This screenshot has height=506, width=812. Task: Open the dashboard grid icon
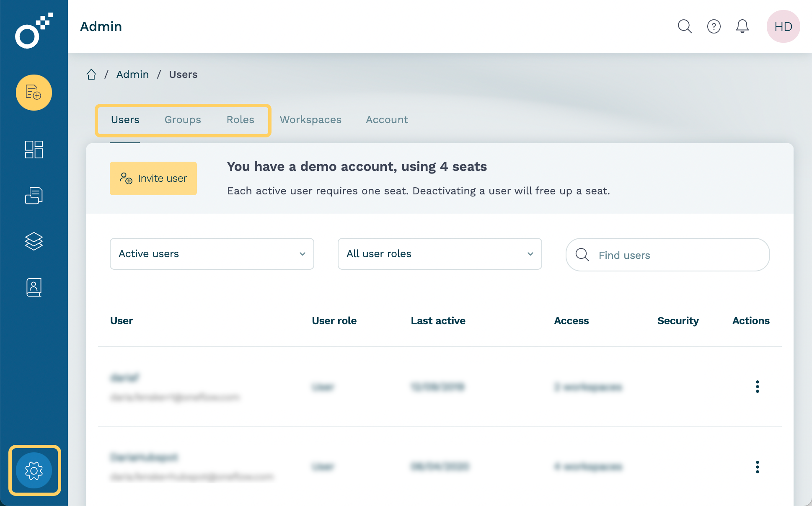click(x=34, y=150)
